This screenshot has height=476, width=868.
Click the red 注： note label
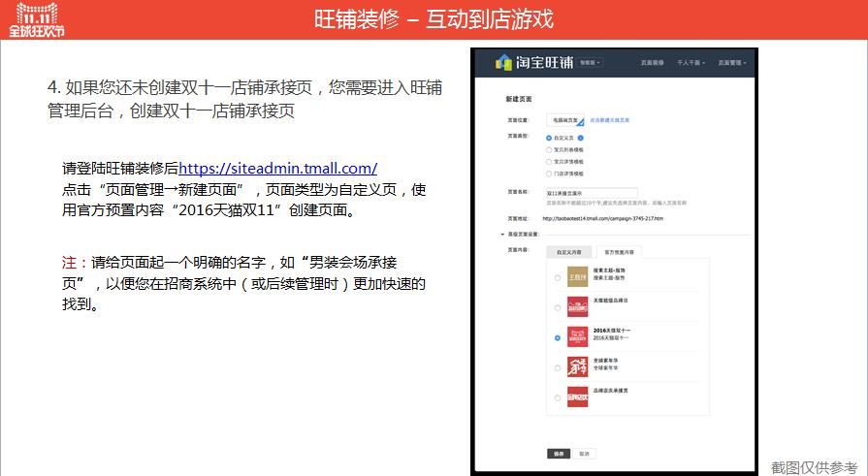coord(75,263)
